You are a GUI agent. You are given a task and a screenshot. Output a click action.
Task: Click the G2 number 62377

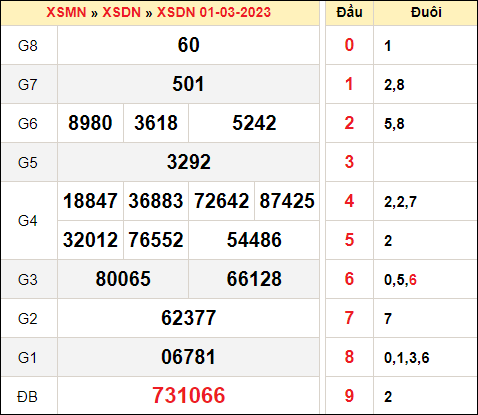point(189,318)
